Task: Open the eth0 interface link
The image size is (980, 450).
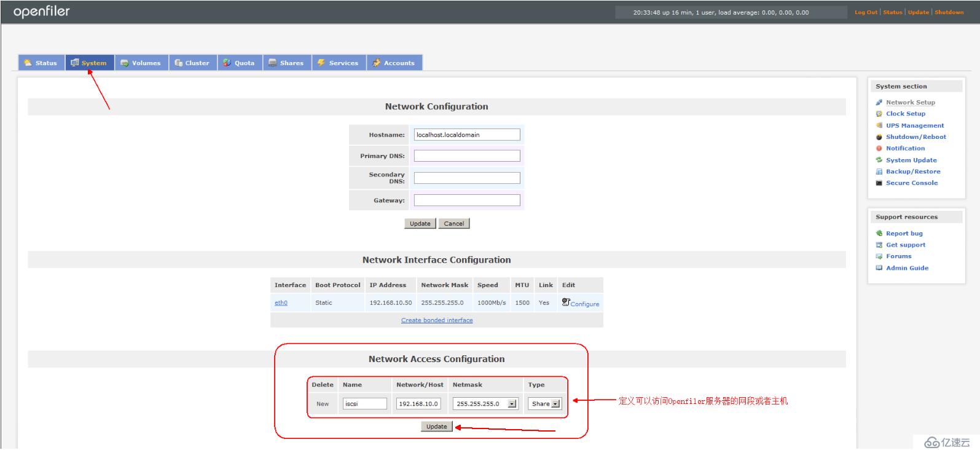Action: click(281, 303)
